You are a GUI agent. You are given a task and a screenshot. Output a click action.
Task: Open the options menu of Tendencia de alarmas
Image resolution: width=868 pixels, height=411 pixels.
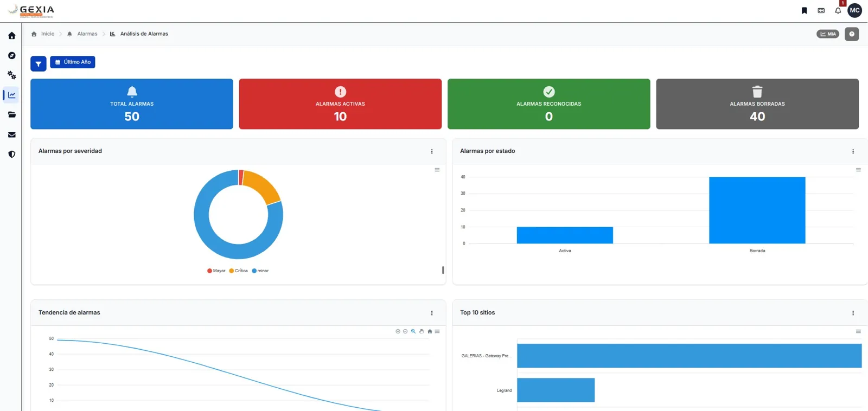(432, 313)
